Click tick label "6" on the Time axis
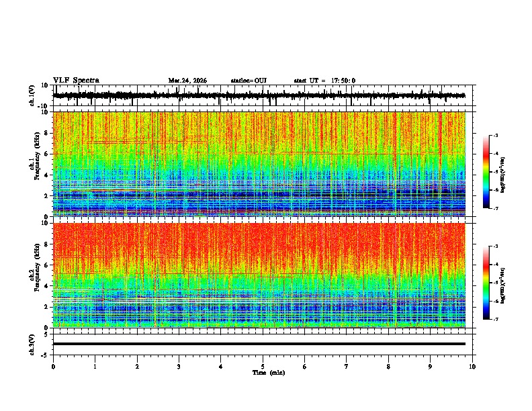532x411 pixels. tap(305, 367)
